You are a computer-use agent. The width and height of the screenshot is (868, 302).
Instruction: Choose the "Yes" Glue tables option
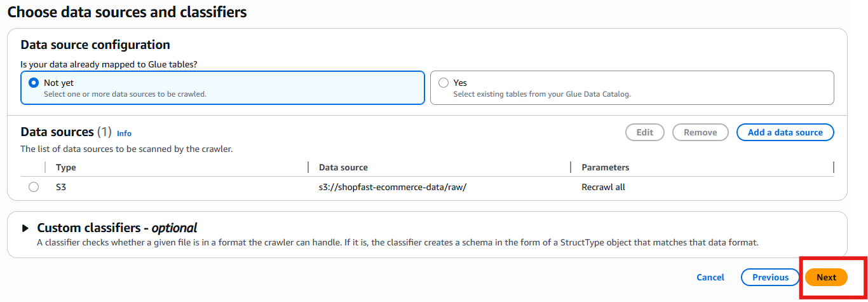pyautogui.click(x=444, y=83)
